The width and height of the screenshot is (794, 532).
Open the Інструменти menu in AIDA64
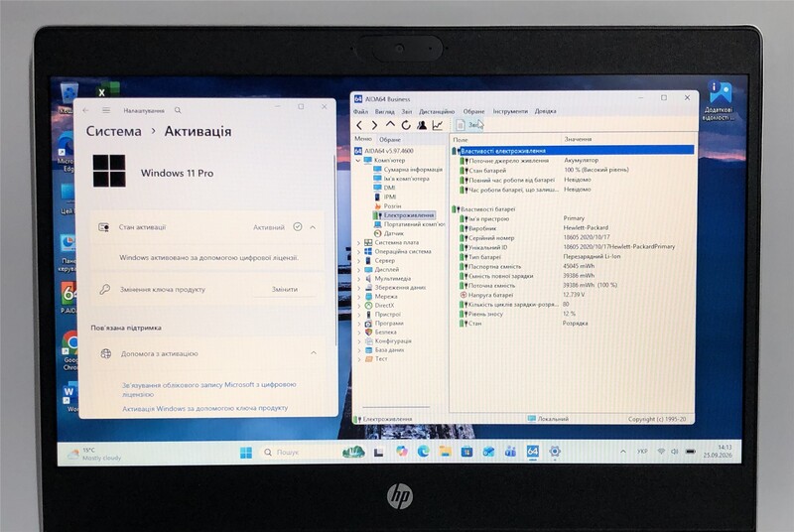510,111
